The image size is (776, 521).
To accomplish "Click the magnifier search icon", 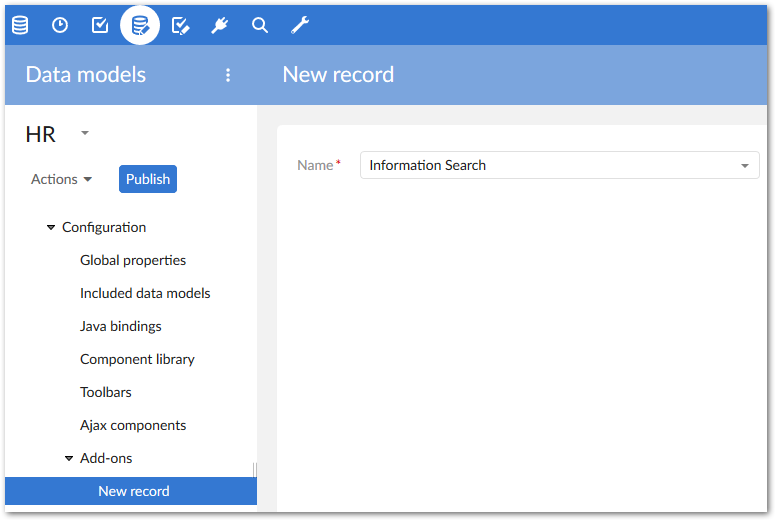I will tap(260, 25).
